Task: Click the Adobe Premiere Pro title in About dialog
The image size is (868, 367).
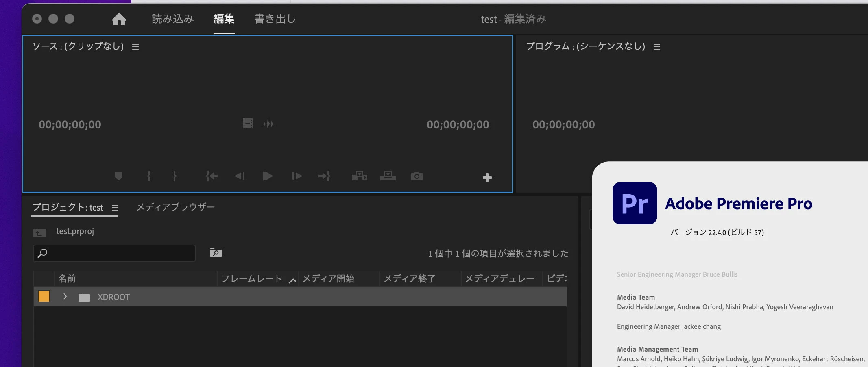Action: coord(739,204)
